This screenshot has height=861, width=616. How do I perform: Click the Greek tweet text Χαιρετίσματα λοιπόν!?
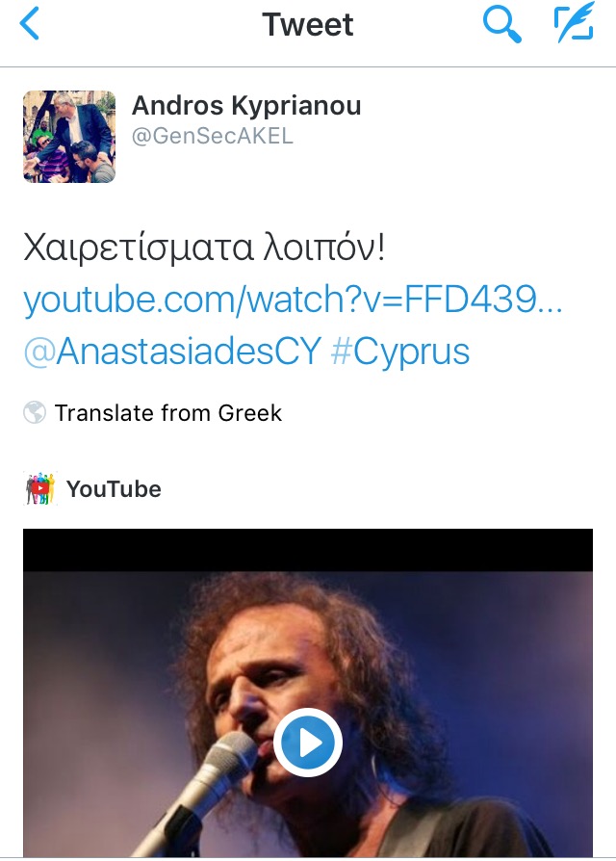click(x=204, y=248)
